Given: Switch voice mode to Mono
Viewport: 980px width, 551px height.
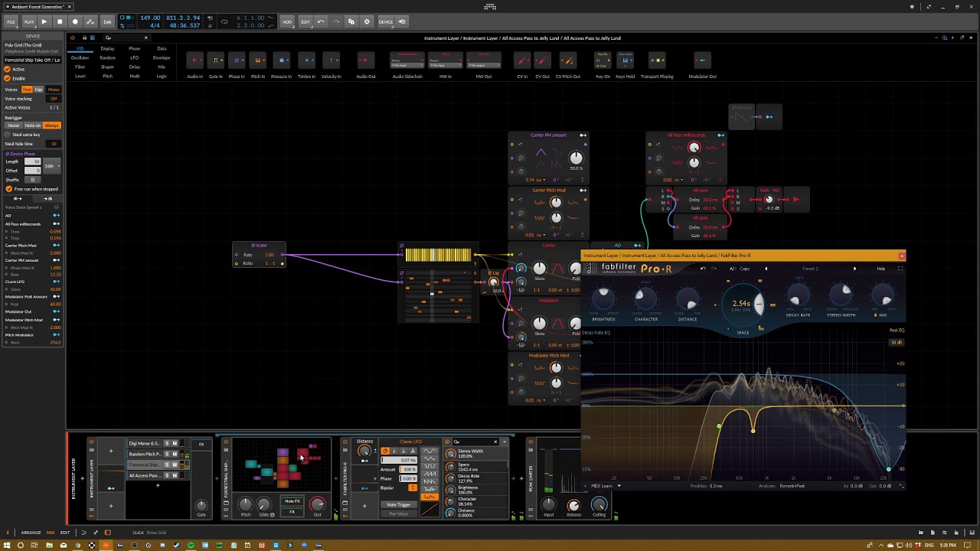Looking at the screenshot, I should tap(54, 90).
